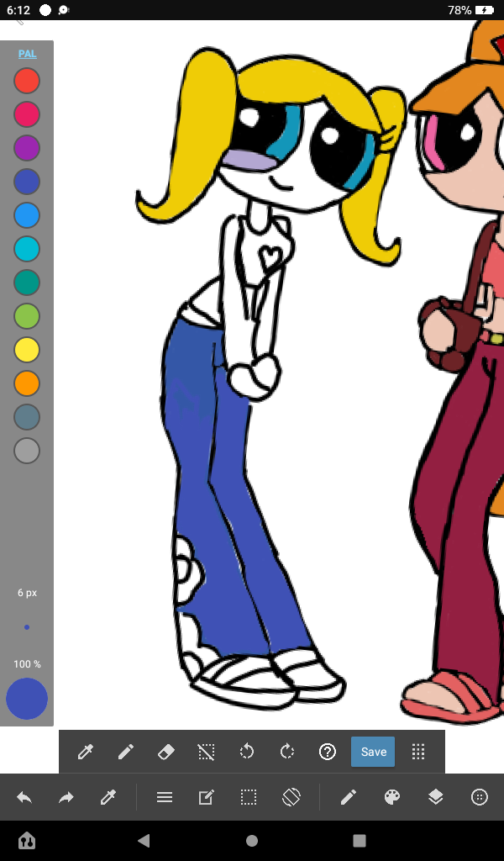This screenshot has height=861, width=504.
Task: Open the dotted grid menu icon
Action: click(418, 752)
